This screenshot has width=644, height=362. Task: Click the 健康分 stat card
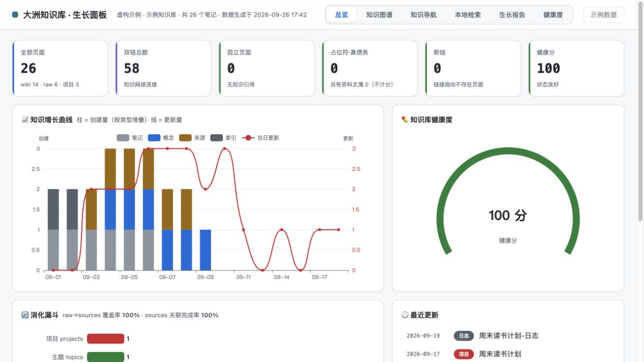click(x=576, y=68)
